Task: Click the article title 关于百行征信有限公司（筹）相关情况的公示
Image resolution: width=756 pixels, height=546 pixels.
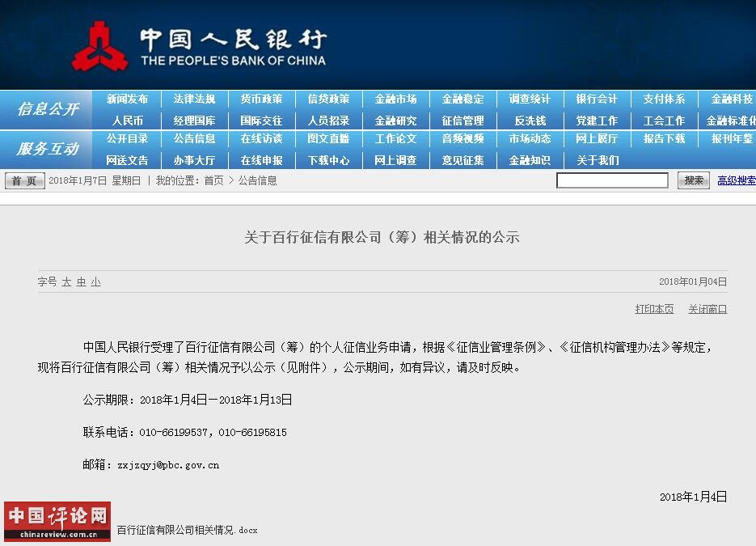Action: point(382,237)
